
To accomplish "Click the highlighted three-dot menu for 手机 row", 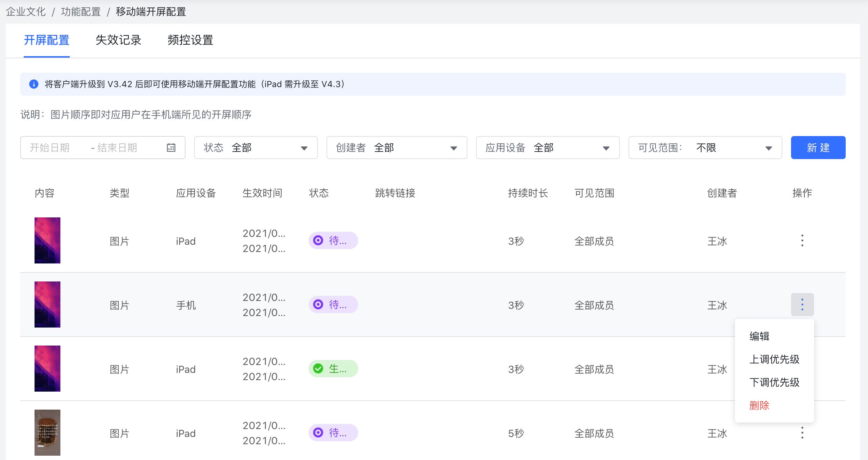I will (802, 305).
